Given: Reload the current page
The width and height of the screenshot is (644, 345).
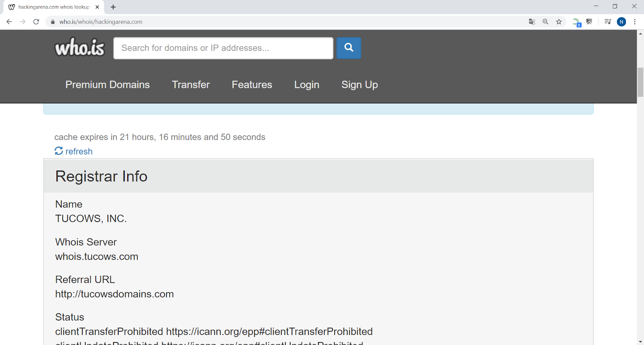Looking at the screenshot, I should [36, 22].
